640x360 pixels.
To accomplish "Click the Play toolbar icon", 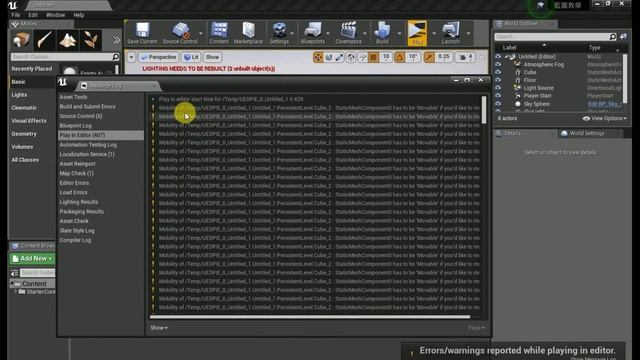I will (x=417, y=32).
